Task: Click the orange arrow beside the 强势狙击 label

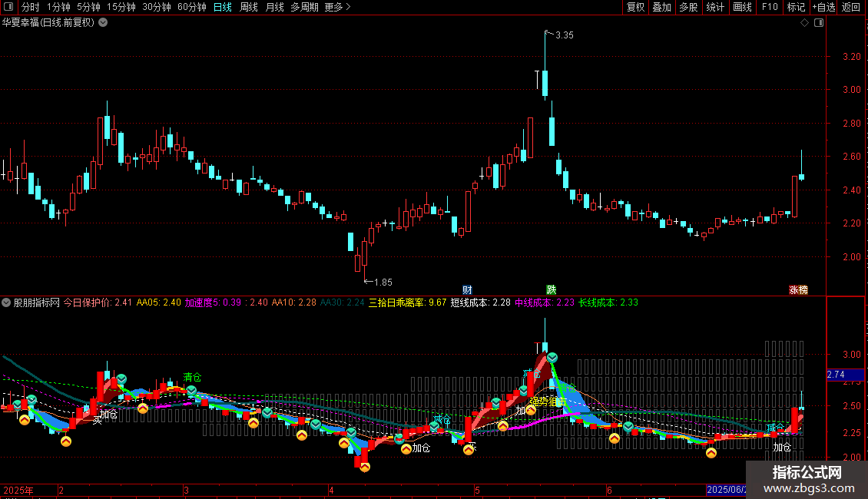Action: coord(530,411)
